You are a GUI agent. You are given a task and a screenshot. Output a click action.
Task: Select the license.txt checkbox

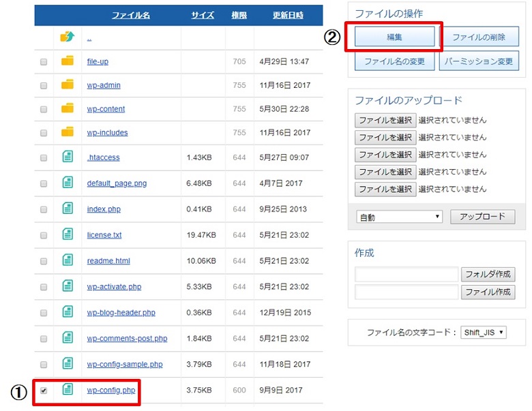coord(44,235)
